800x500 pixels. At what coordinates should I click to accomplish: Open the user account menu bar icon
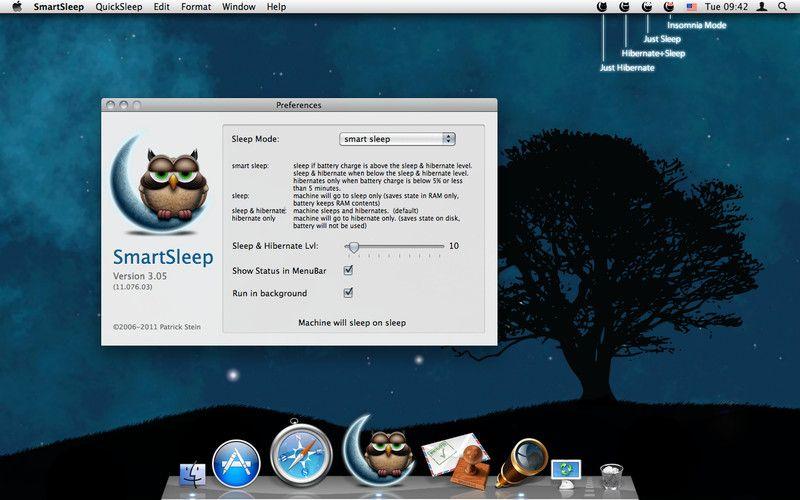pyautogui.click(x=762, y=7)
